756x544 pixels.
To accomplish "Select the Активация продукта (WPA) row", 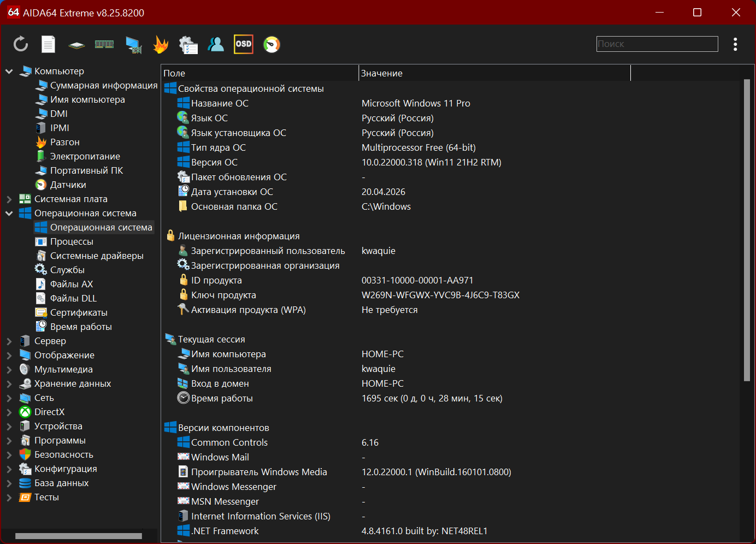I will click(x=452, y=310).
